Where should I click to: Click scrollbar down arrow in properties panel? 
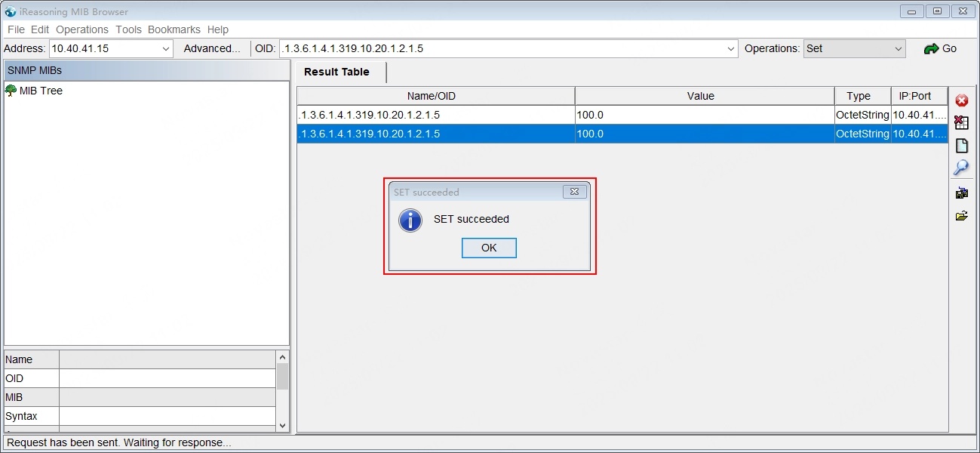282,425
